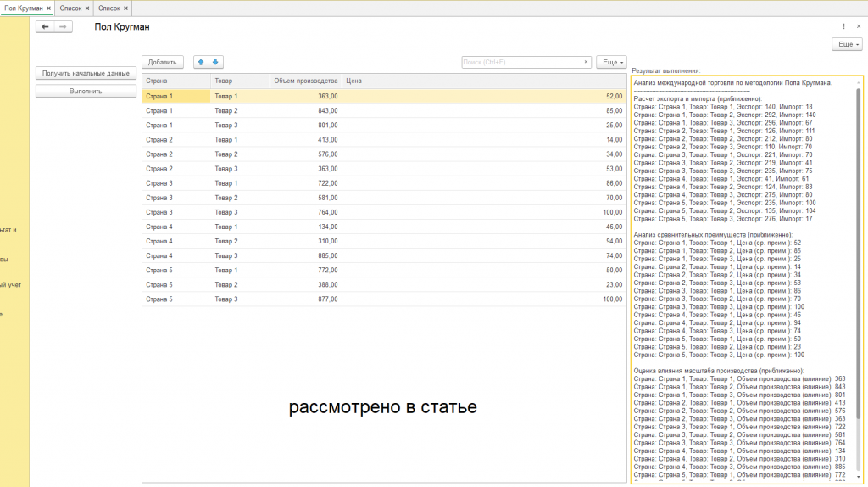Select price cell 94,00
Viewport: 868px width, 487px height.
[x=484, y=241]
